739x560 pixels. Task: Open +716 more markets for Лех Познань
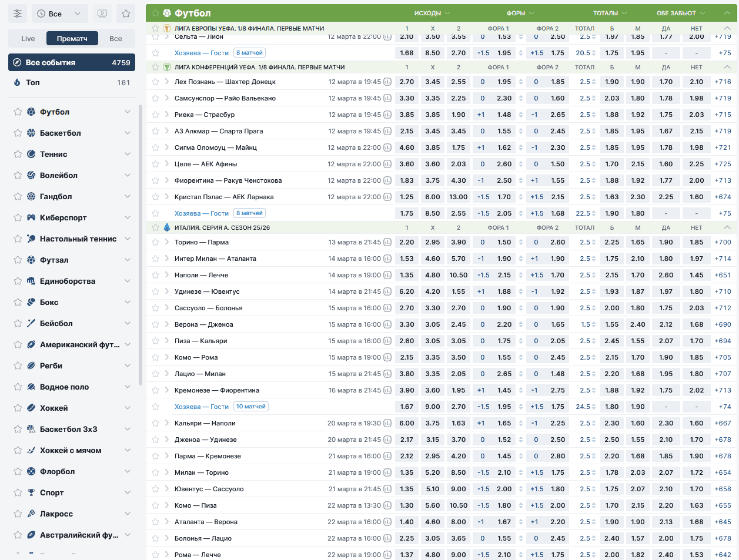(723, 82)
